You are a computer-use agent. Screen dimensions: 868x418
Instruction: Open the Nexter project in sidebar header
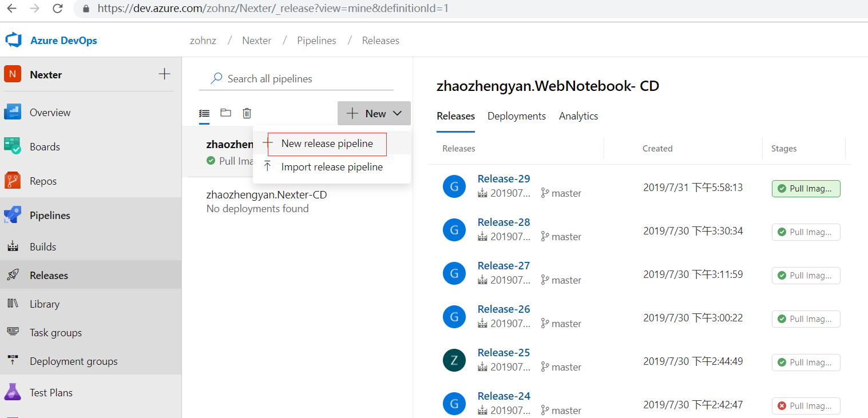coord(46,74)
